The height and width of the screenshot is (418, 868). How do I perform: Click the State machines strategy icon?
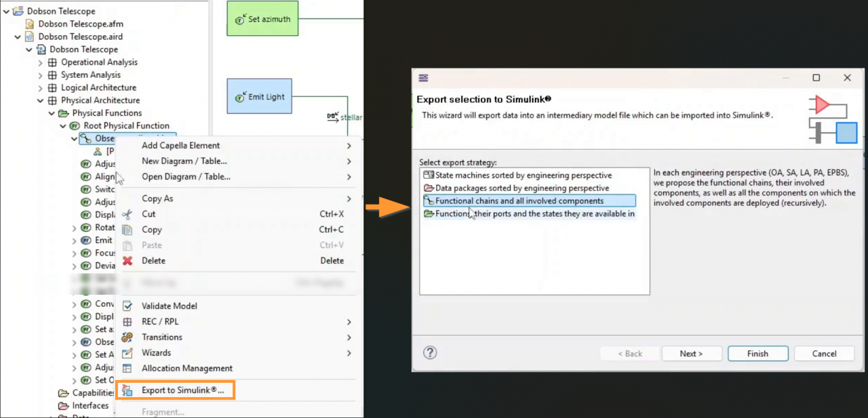[x=429, y=175]
